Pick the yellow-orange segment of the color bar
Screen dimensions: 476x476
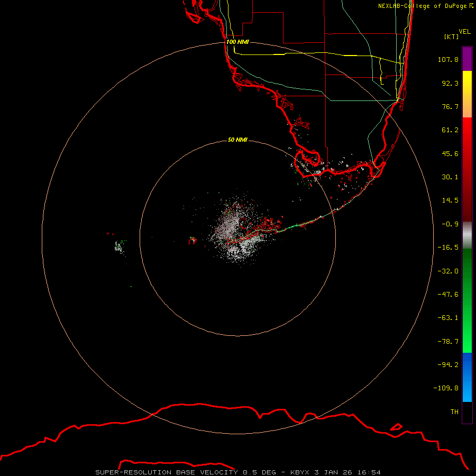point(467,94)
